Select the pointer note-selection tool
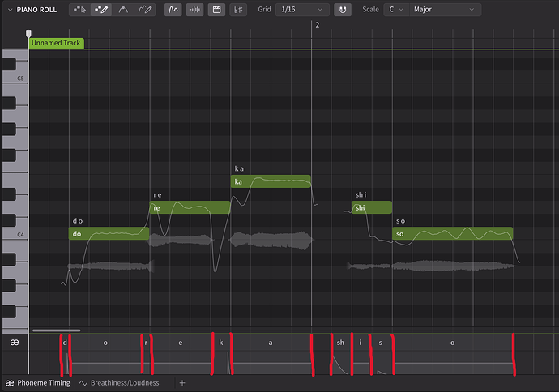This screenshot has height=392, width=559. tap(80, 10)
